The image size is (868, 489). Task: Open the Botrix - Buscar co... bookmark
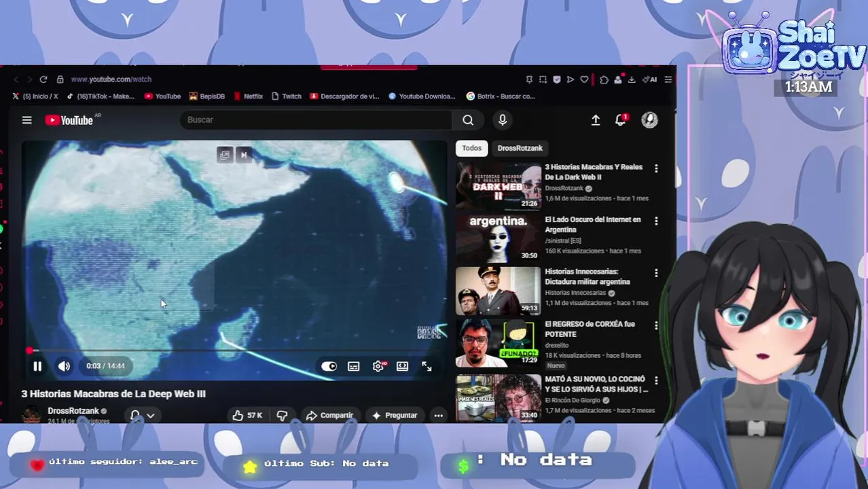[x=501, y=96]
